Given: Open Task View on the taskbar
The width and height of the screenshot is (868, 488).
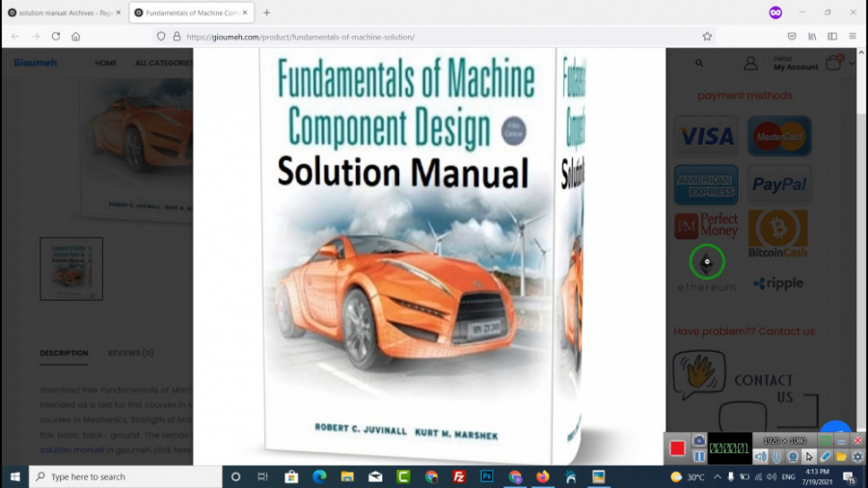Looking at the screenshot, I should [263, 476].
